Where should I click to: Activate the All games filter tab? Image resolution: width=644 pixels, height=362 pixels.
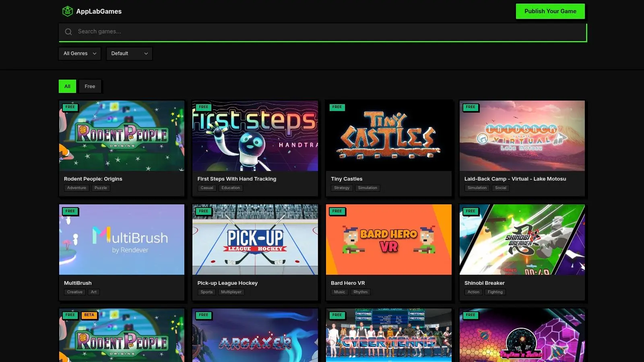67,86
